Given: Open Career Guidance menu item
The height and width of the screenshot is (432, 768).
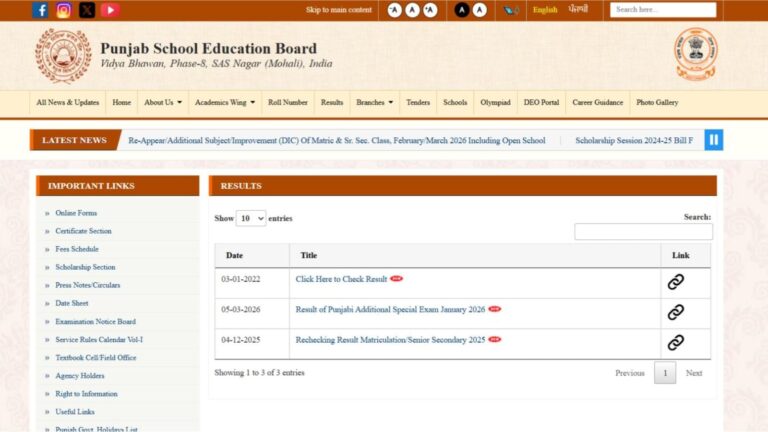Looking at the screenshot, I should (598, 102).
